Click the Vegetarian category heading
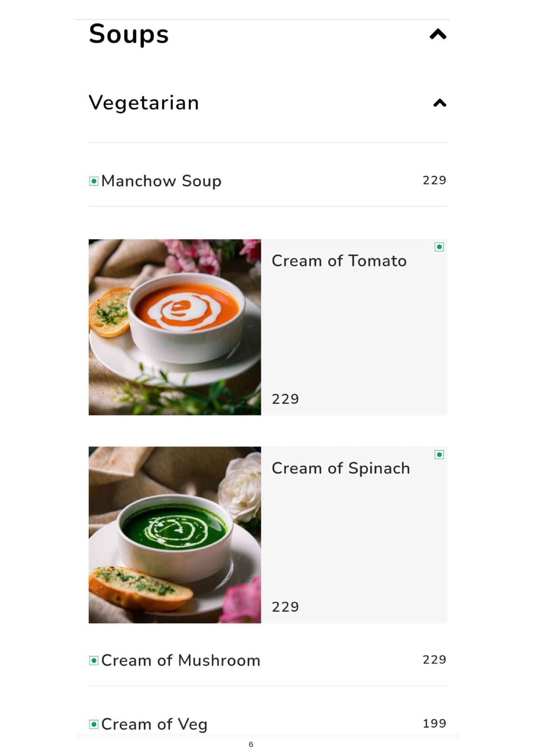535x756 pixels. click(144, 103)
